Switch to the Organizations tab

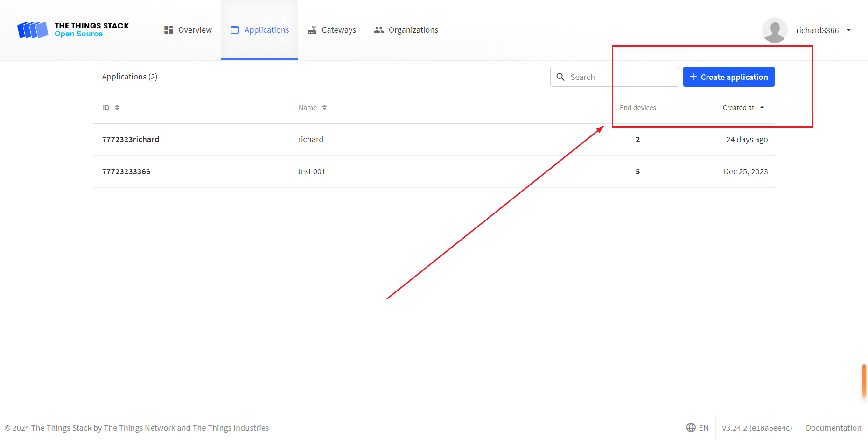[413, 30]
